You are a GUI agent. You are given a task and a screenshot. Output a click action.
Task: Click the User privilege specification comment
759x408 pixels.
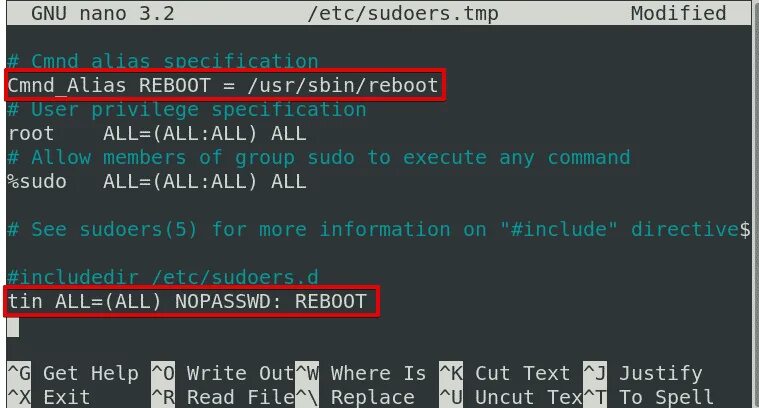(x=187, y=109)
